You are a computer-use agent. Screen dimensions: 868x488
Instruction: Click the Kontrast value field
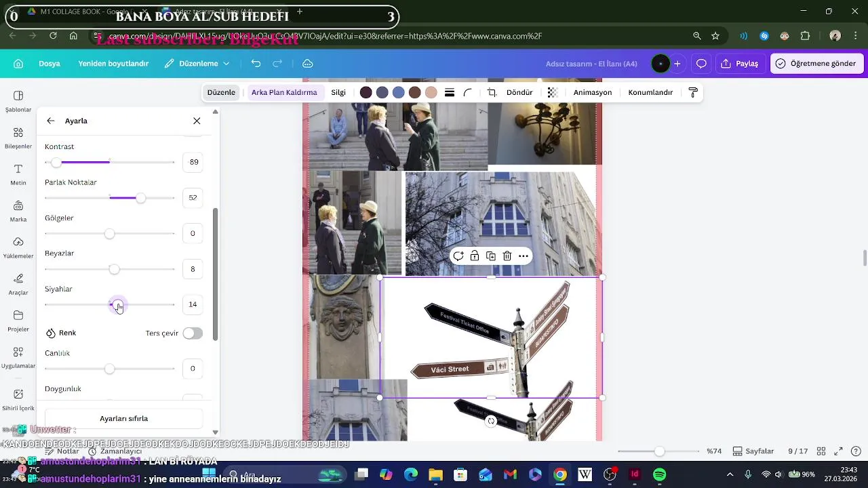tap(193, 162)
